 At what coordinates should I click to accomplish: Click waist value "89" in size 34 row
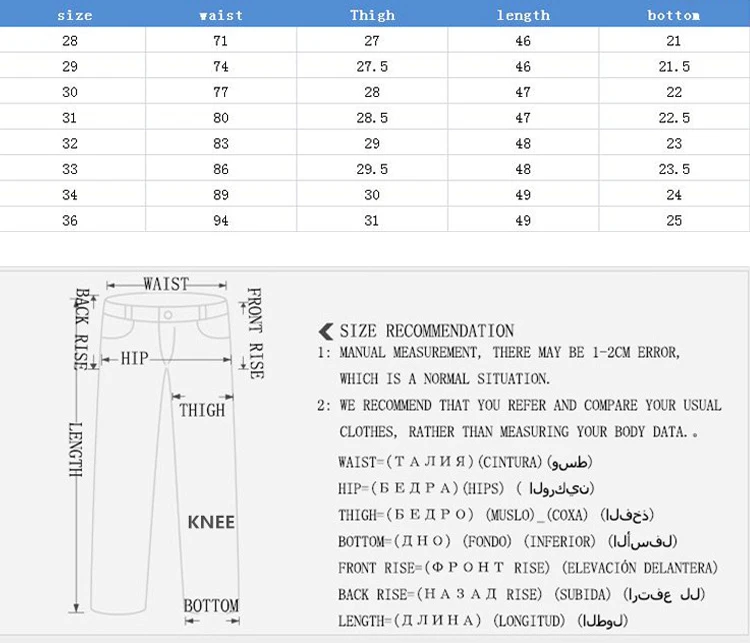tap(221, 195)
